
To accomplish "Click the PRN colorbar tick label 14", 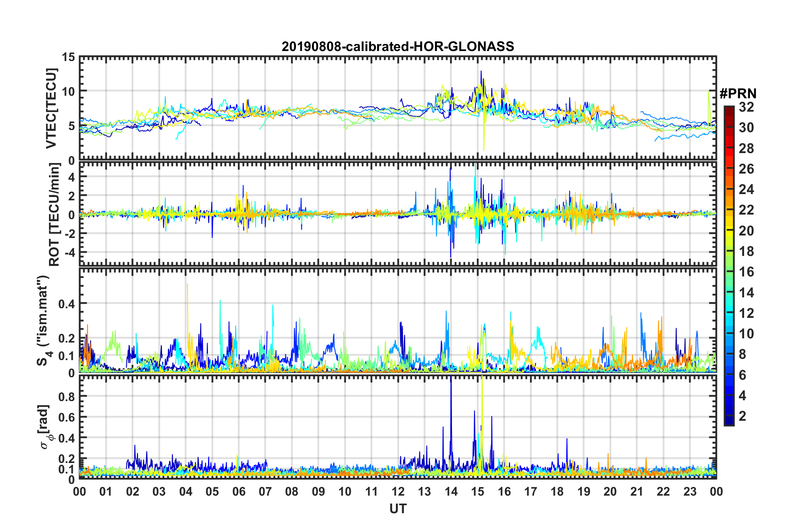I will coord(746,293).
